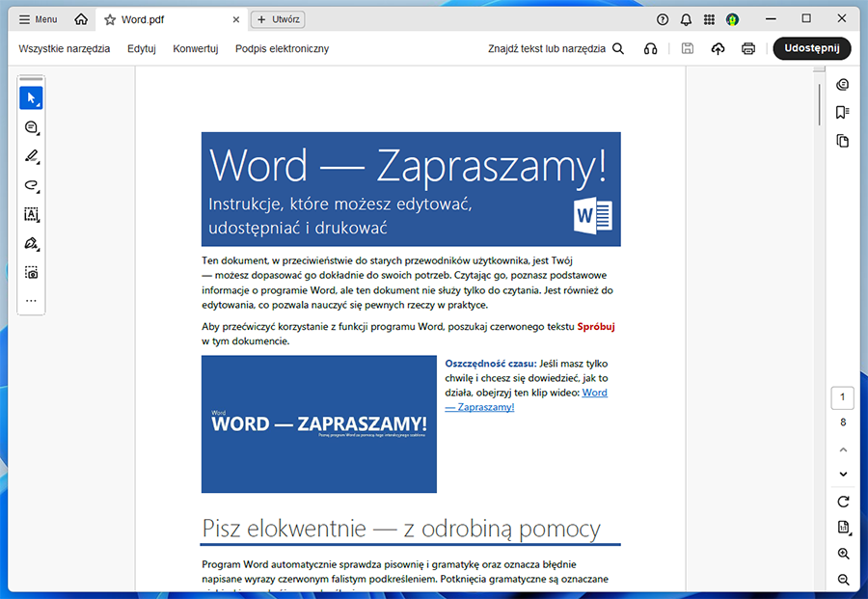This screenshot has width=868, height=599.
Task: Open the hamburger Menu button
Action: (x=38, y=19)
